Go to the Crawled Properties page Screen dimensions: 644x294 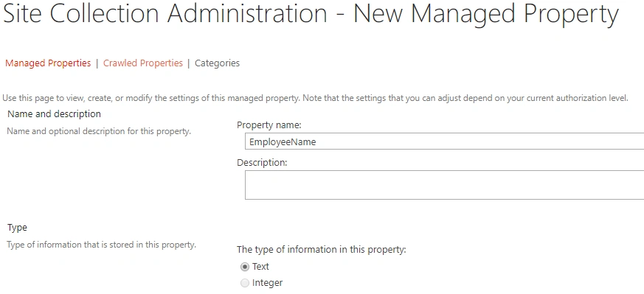click(x=143, y=63)
